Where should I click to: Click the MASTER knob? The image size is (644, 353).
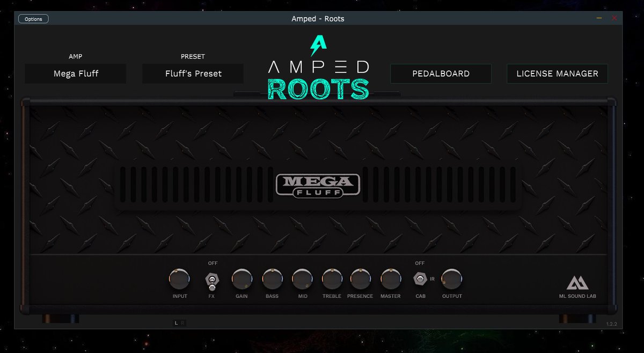[x=391, y=279]
